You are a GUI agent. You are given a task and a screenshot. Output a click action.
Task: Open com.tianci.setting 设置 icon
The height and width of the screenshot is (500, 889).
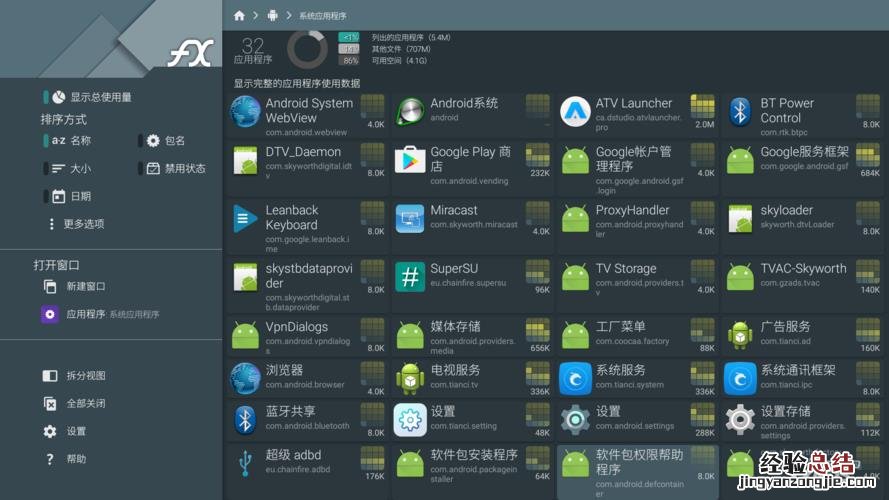410,420
